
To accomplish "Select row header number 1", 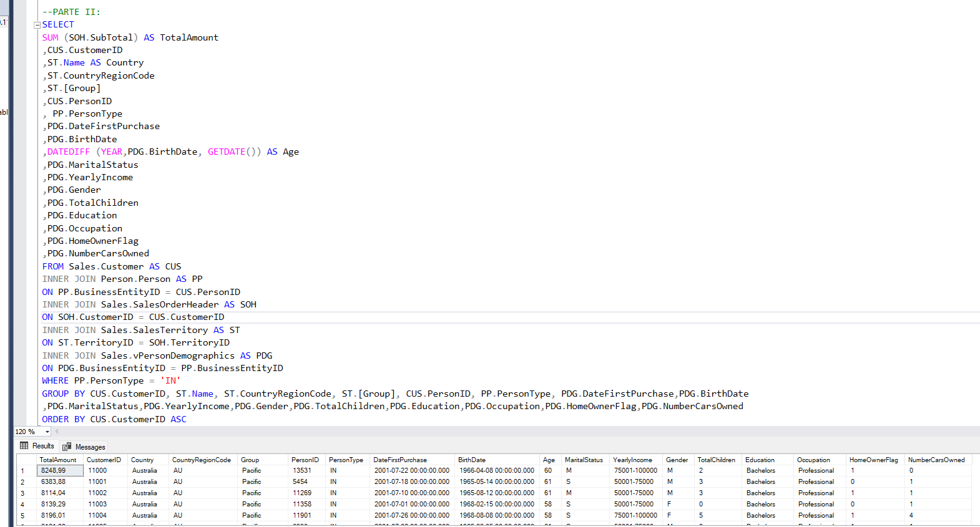I will (26, 471).
